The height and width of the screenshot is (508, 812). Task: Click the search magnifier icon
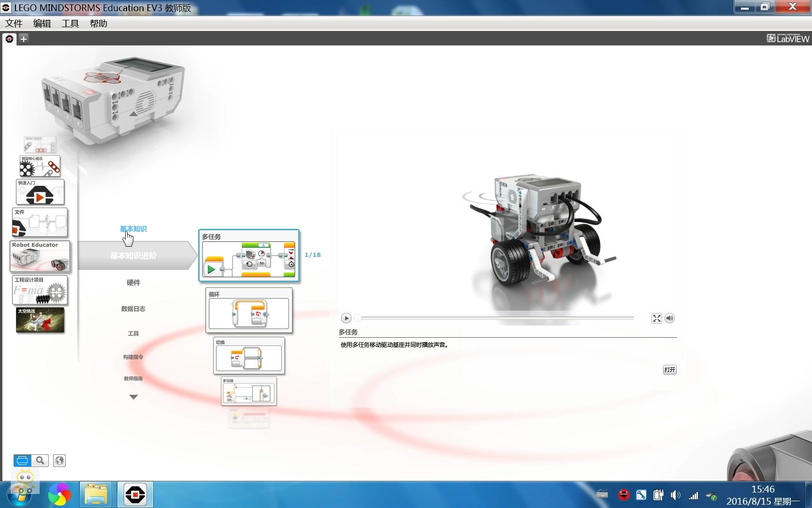(41, 461)
